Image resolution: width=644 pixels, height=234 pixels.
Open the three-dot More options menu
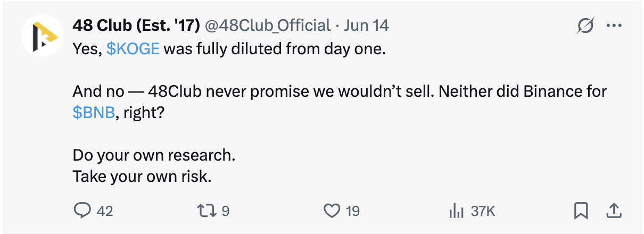pos(614,26)
